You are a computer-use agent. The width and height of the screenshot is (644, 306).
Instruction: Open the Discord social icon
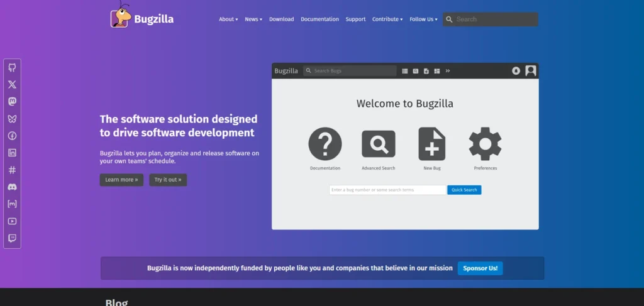[13, 187]
